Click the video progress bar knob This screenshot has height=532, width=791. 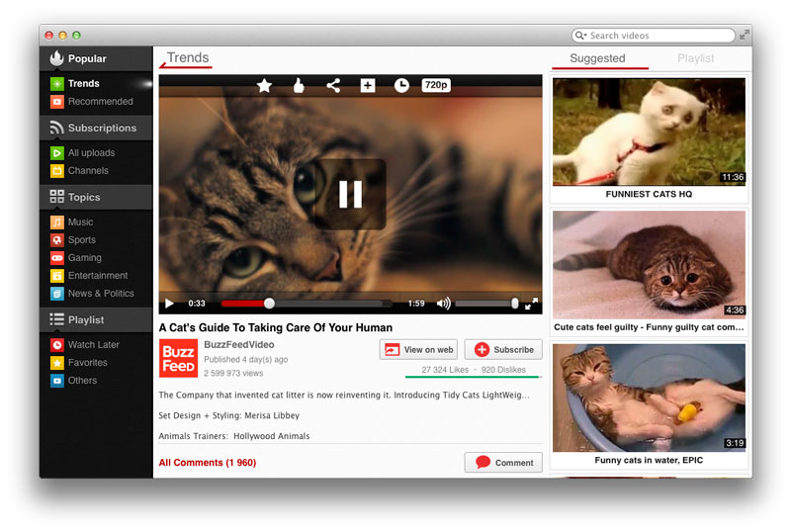click(x=269, y=304)
